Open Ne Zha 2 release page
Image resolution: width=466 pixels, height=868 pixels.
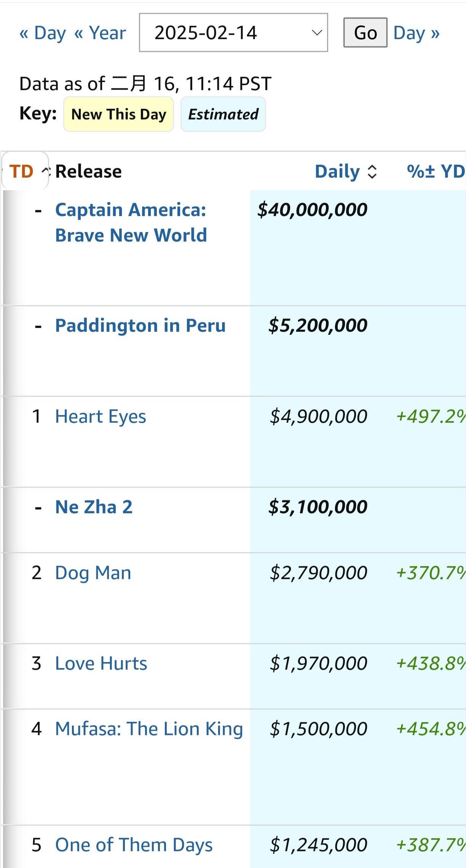click(94, 507)
